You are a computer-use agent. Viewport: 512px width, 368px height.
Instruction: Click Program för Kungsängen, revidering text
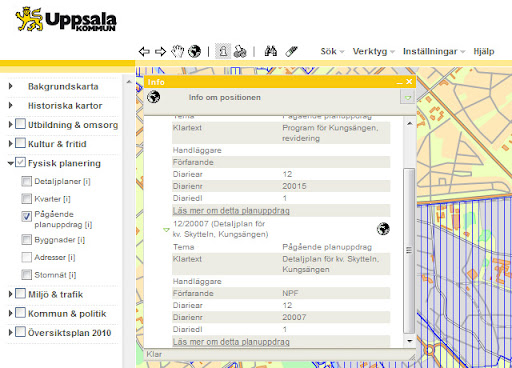[x=330, y=133]
